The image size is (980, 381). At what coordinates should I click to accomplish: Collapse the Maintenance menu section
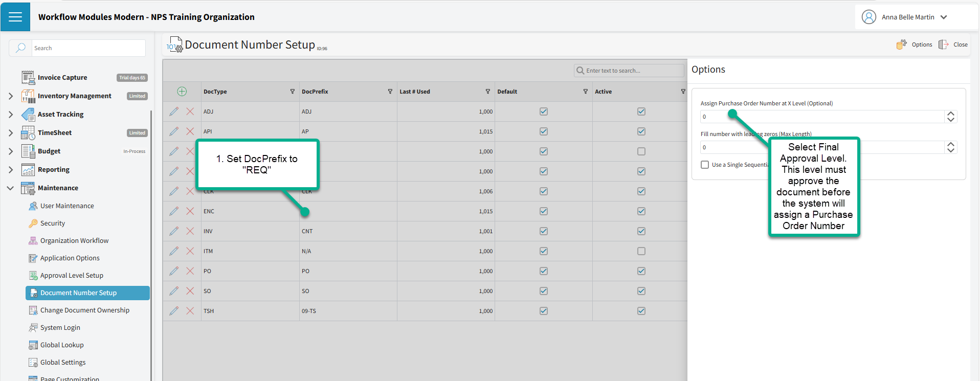point(11,188)
